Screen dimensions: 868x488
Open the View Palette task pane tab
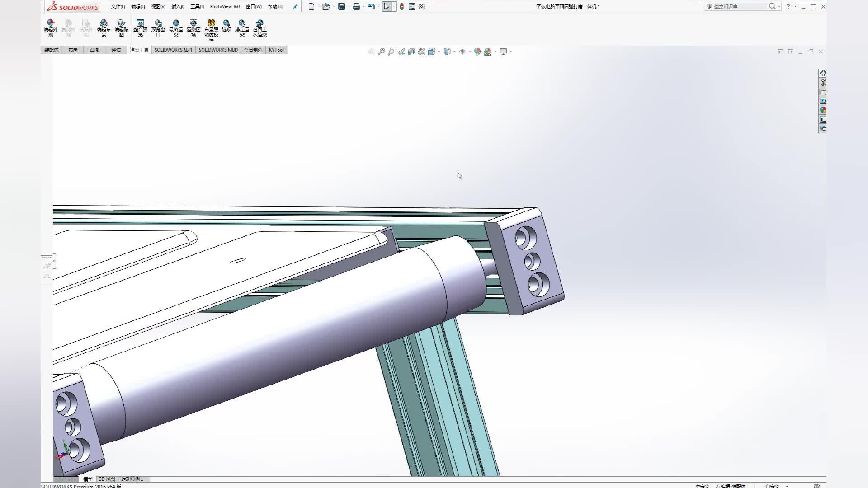pyautogui.click(x=823, y=101)
